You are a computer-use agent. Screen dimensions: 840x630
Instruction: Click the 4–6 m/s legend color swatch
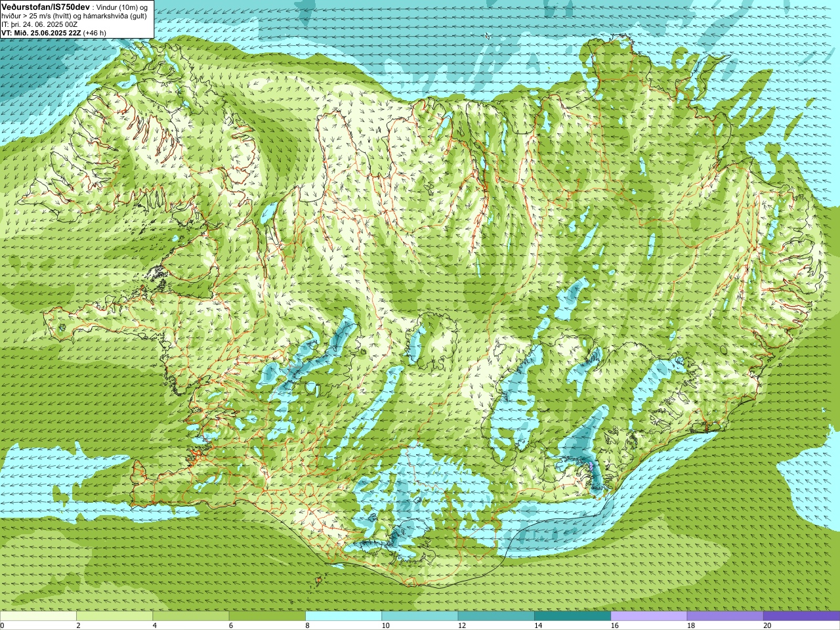191,616
